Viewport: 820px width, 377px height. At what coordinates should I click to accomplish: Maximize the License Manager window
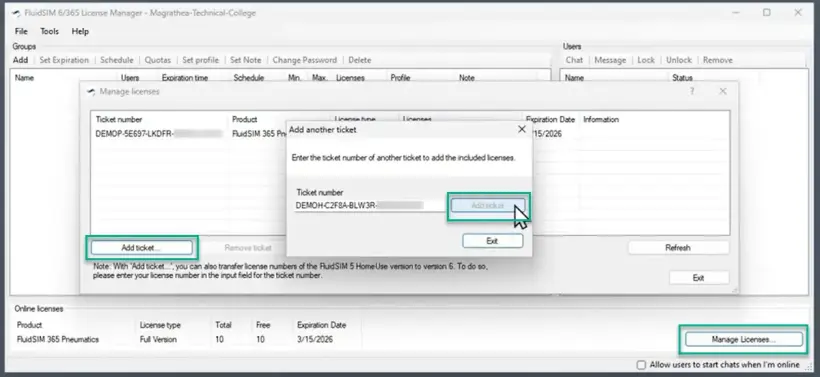tap(767, 13)
